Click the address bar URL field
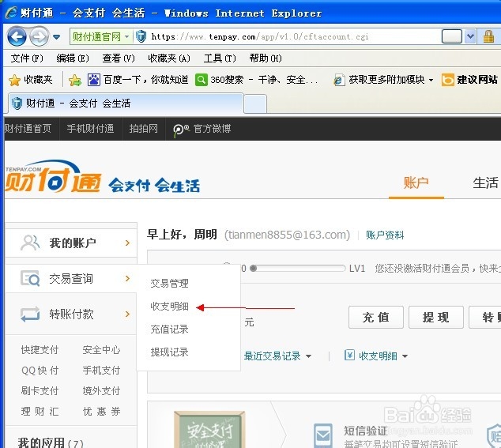 tap(259, 37)
